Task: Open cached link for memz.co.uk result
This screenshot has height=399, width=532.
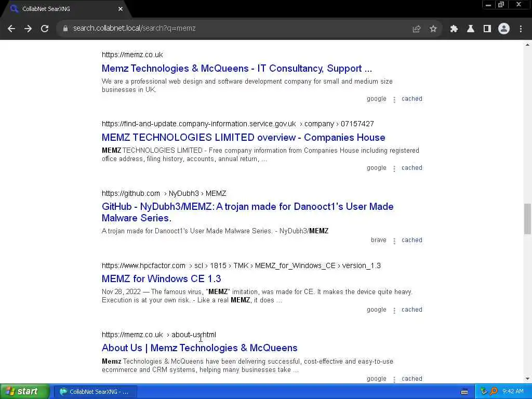Action: pyautogui.click(x=412, y=99)
